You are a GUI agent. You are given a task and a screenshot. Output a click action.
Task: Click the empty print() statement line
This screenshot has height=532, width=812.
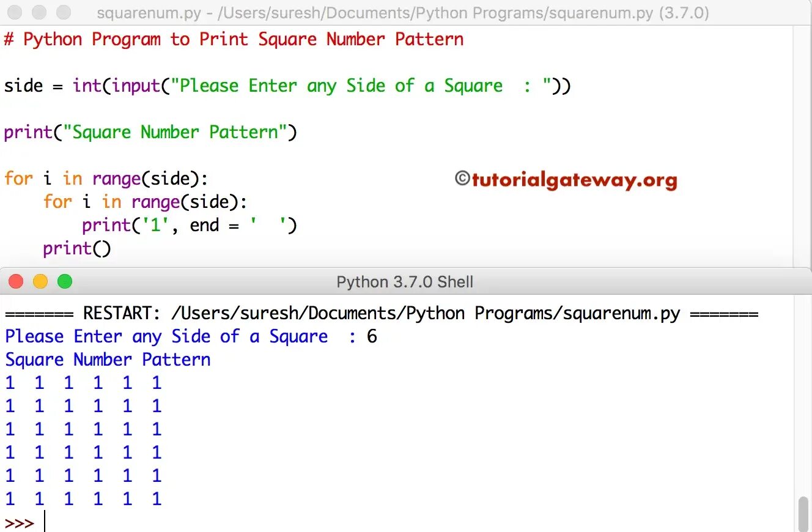coord(77,249)
